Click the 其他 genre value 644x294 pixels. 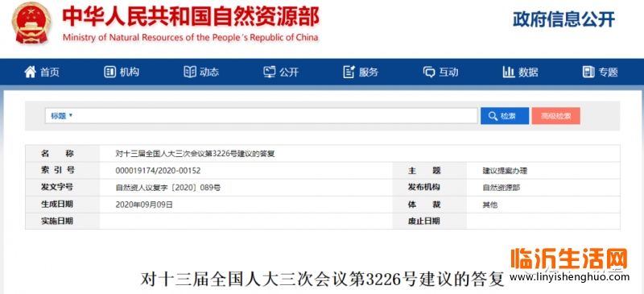pos(490,205)
